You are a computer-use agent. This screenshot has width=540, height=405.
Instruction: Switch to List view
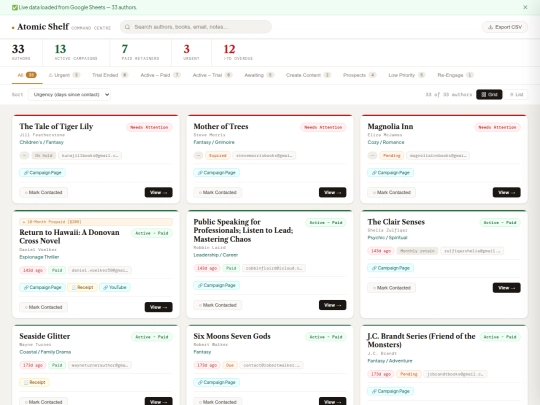tap(516, 94)
